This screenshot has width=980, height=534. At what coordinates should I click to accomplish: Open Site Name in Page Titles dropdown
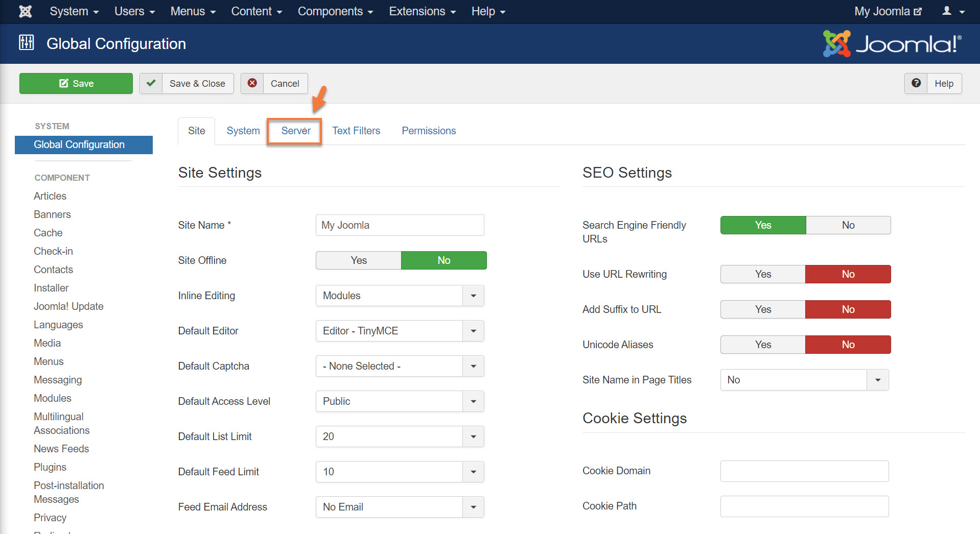pos(877,380)
